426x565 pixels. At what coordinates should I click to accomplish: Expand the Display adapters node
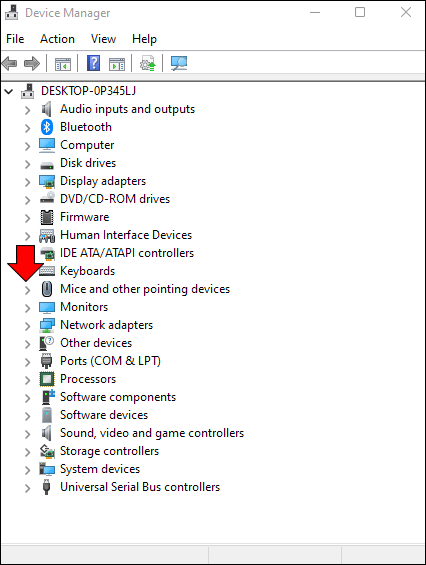[x=28, y=182]
